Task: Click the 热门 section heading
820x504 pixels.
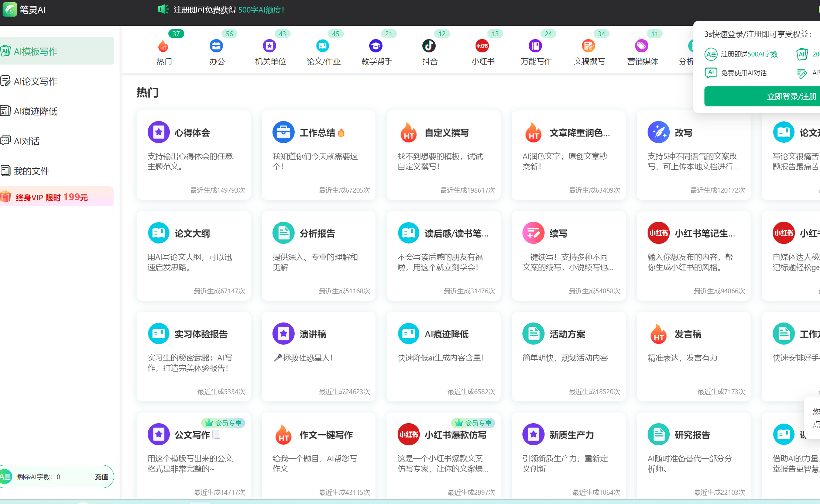Action: pos(147,92)
